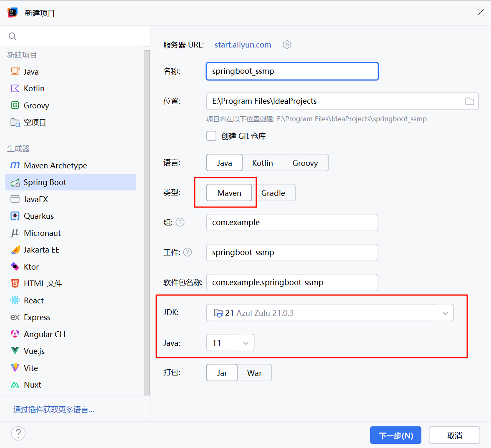Open the start.aliyun.com server URL link
Screen dimensions: 491x448
pos(243,45)
